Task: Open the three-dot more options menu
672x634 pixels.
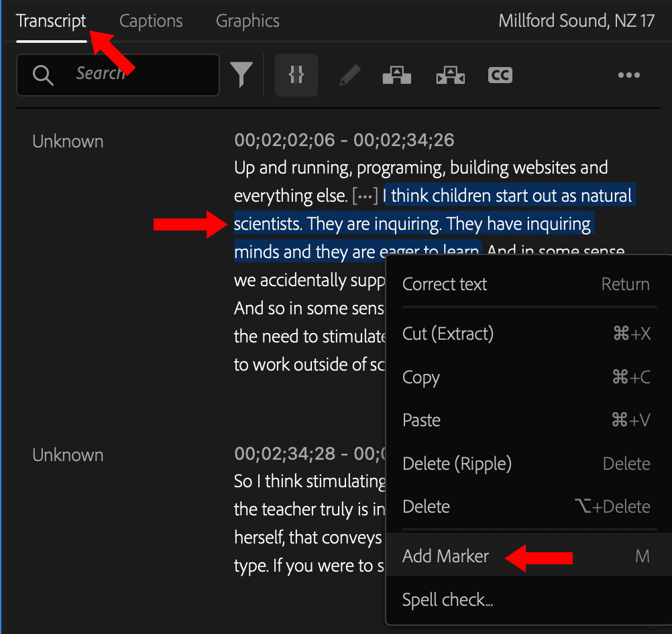Action: pyautogui.click(x=628, y=75)
